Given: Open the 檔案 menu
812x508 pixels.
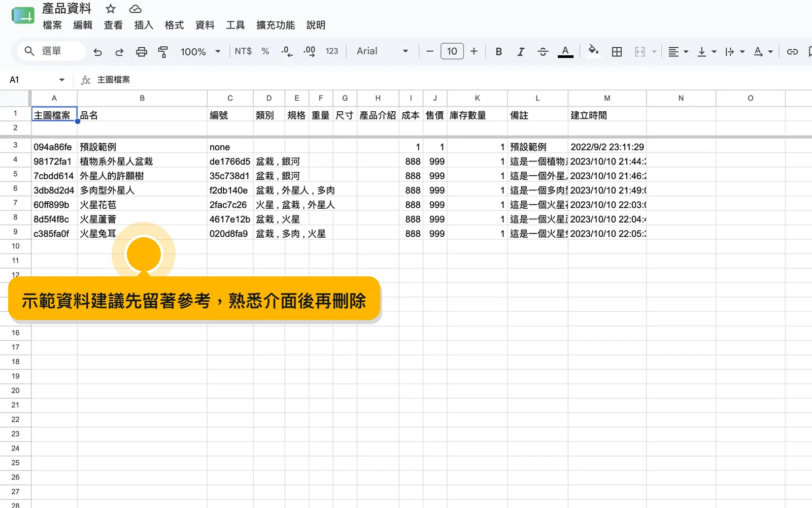Looking at the screenshot, I should (52, 25).
